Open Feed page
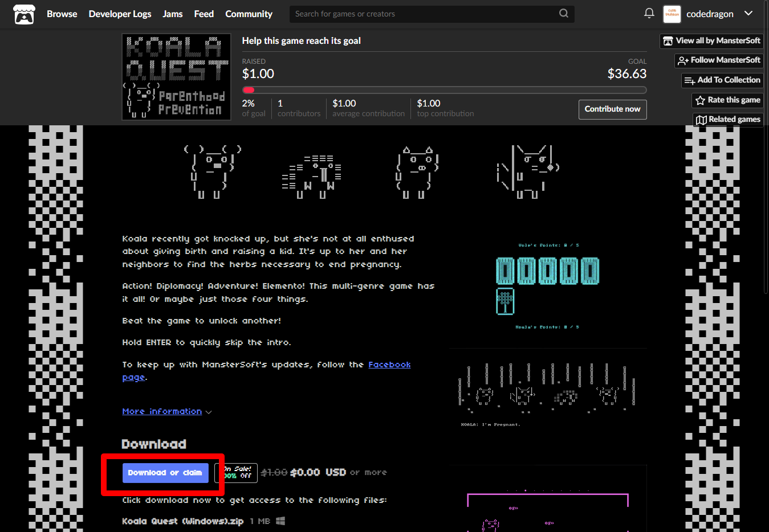The height and width of the screenshot is (532, 769). tap(204, 14)
